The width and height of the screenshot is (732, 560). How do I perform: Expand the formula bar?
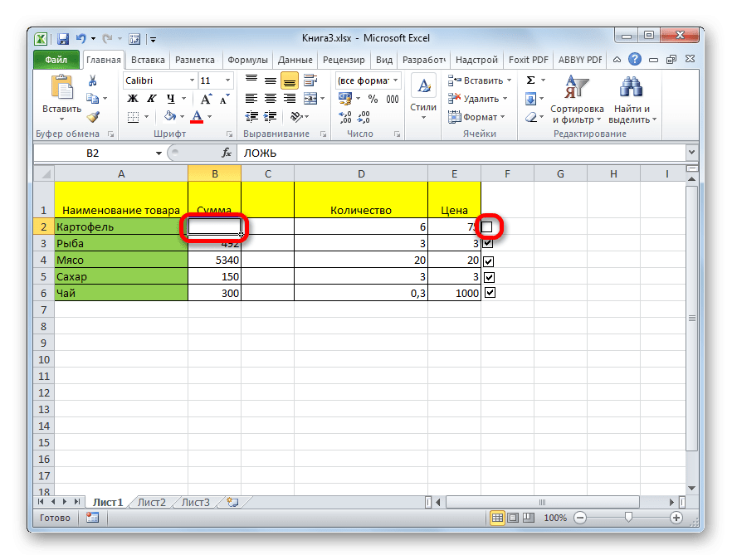point(691,152)
